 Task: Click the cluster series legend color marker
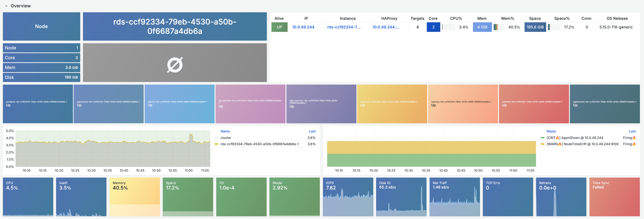(216, 138)
